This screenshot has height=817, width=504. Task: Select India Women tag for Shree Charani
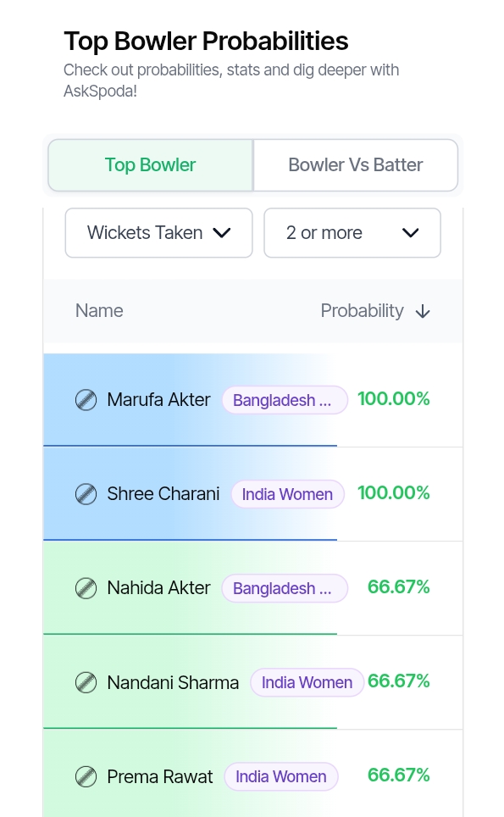(287, 494)
